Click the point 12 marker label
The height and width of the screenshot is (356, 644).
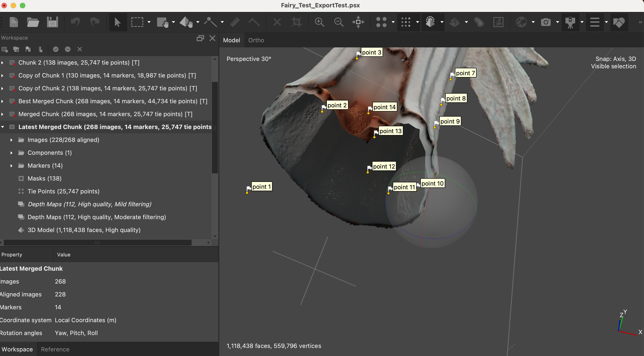coord(383,167)
